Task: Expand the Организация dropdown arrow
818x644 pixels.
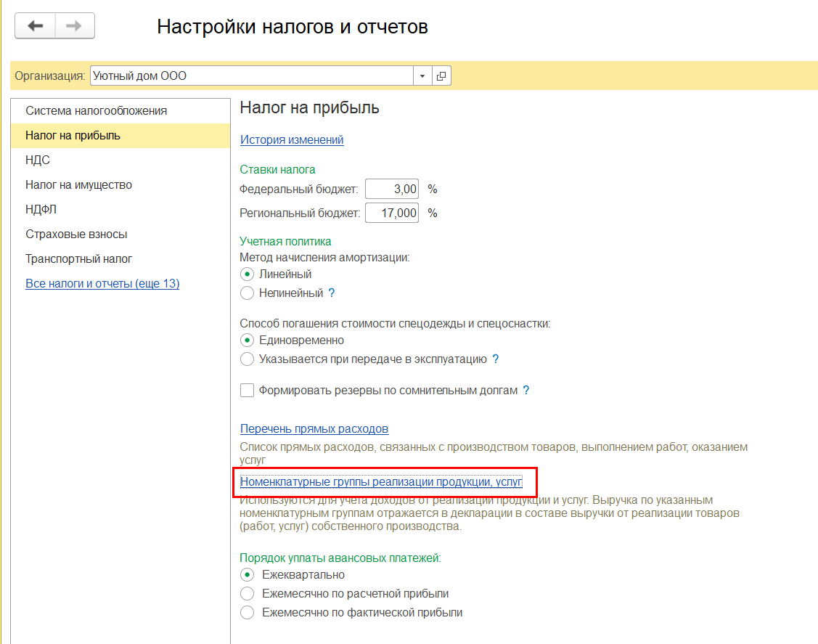Action: pos(422,76)
